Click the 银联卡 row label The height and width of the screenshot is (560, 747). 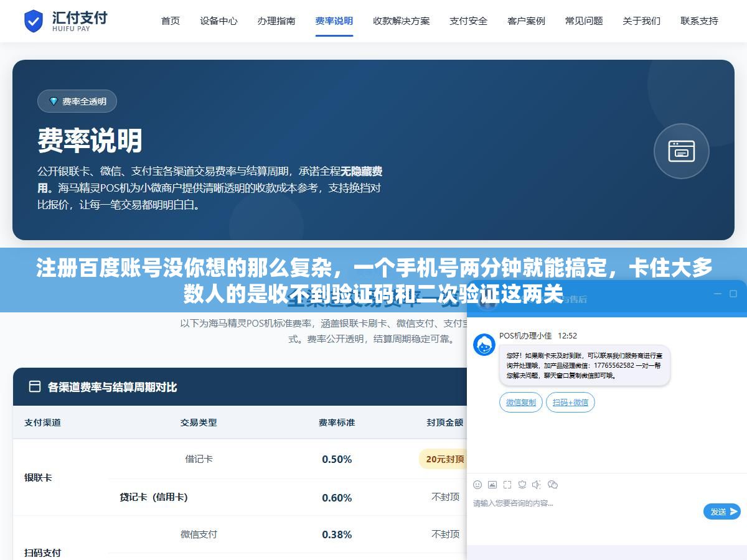(x=38, y=478)
